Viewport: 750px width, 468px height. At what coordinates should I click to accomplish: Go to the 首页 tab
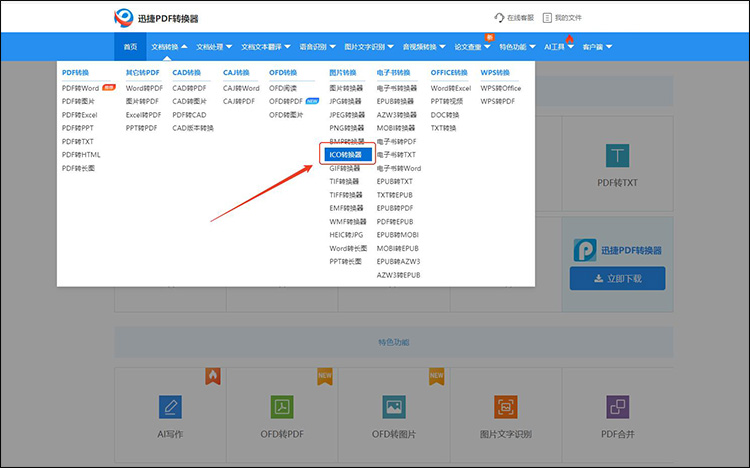coord(130,47)
